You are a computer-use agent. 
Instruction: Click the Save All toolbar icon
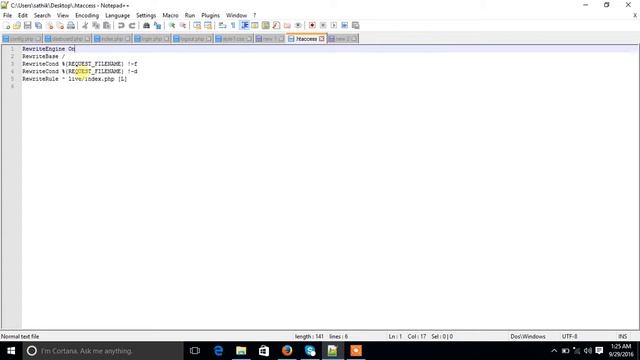tap(38, 25)
